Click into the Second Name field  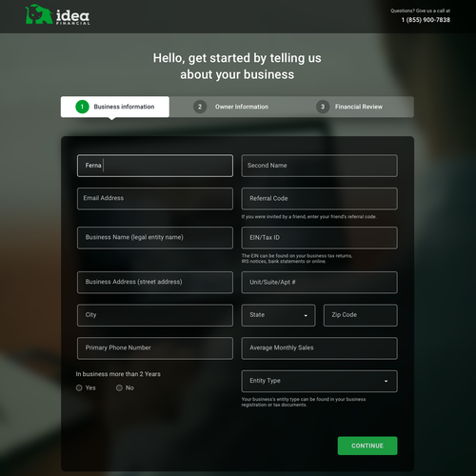coord(319,166)
